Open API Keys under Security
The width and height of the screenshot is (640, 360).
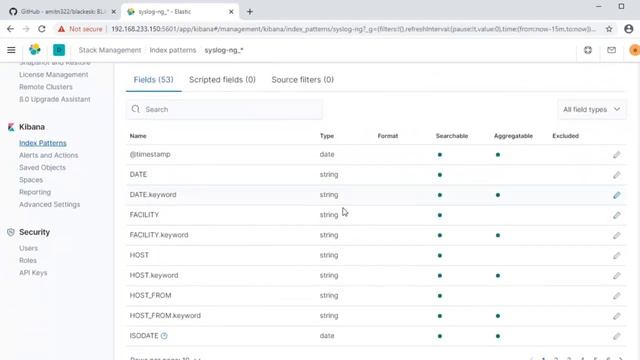pyautogui.click(x=33, y=272)
